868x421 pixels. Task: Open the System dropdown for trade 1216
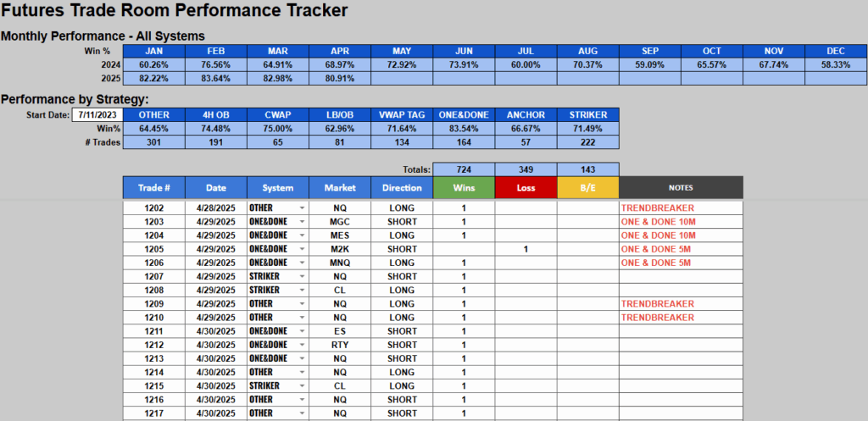click(x=303, y=400)
